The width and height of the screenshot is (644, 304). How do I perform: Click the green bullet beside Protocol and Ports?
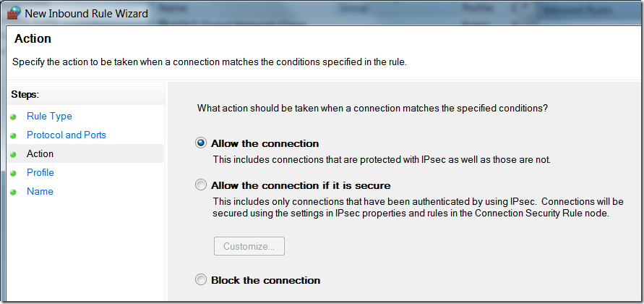coord(13,136)
